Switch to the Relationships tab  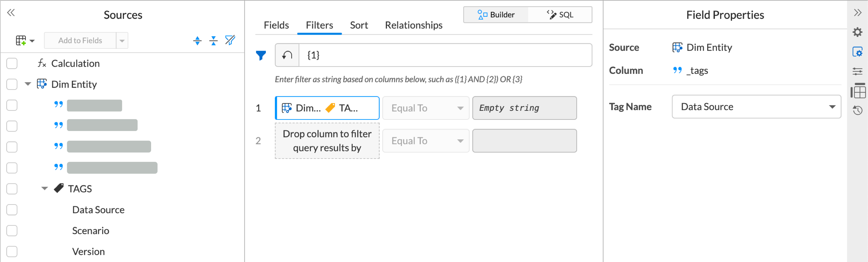(413, 25)
